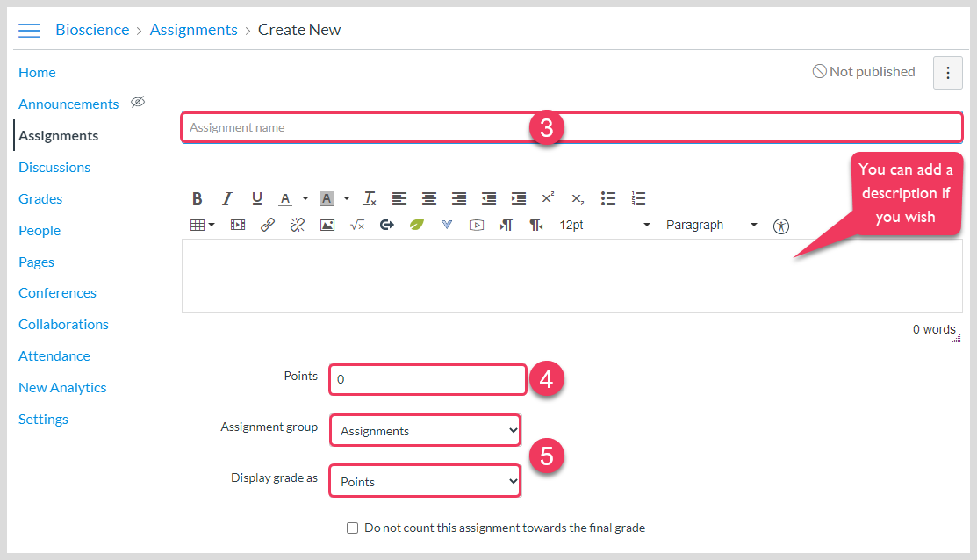977x560 pixels.
Task: Center align the text
Action: [429, 198]
